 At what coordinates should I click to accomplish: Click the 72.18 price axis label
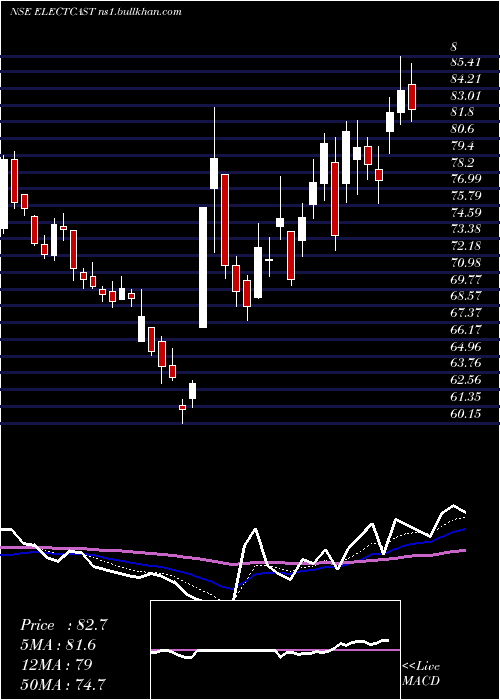466,246
